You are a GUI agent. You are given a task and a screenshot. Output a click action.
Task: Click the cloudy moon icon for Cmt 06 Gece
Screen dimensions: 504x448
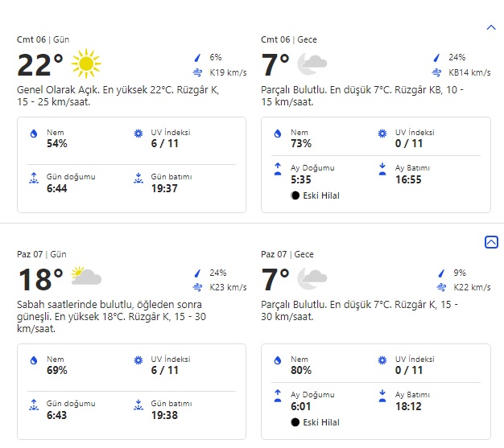[312, 63]
